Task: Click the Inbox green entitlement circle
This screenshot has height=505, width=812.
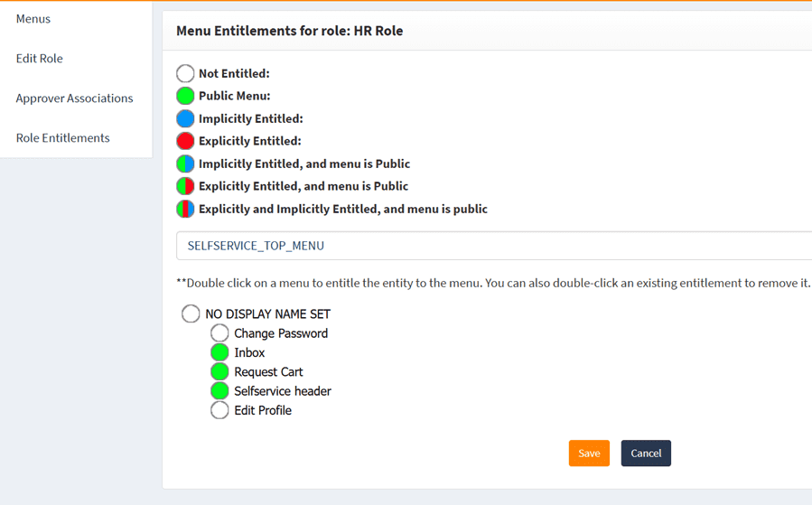Action: pos(219,352)
